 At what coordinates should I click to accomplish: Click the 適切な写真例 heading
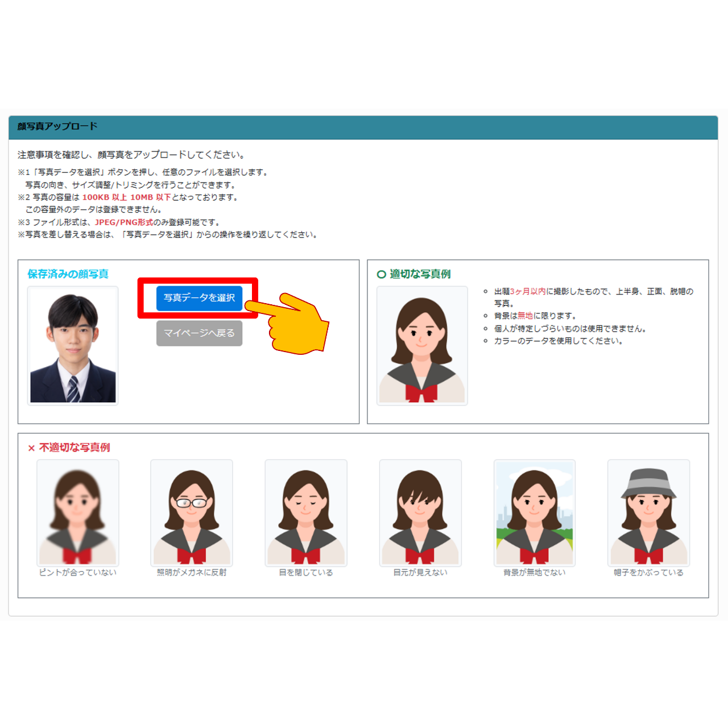[420, 274]
